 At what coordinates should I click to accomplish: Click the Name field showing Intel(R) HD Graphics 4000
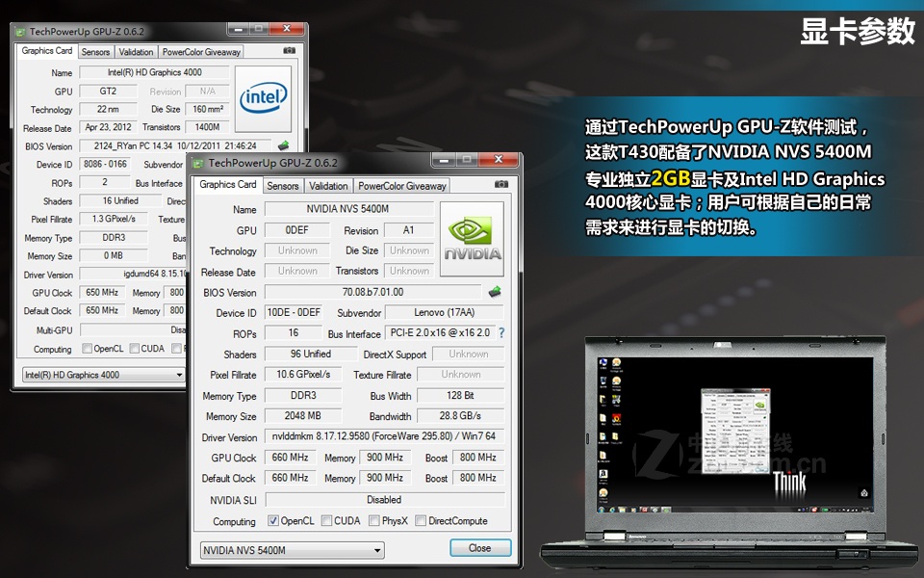click(x=154, y=72)
